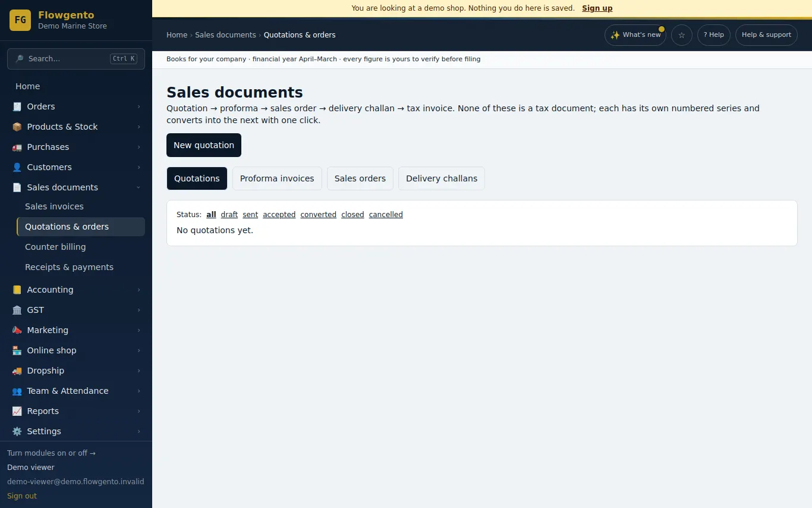Expand the Orders menu chevron
The width and height of the screenshot is (812, 508).
[139, 106]
